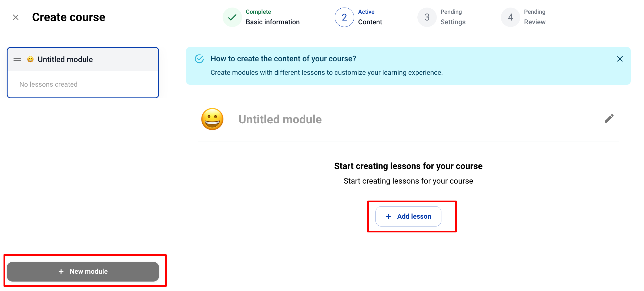Click the No lessons created placeholder
The height and width of the screenshot is (291, 644).
point(48,84)
